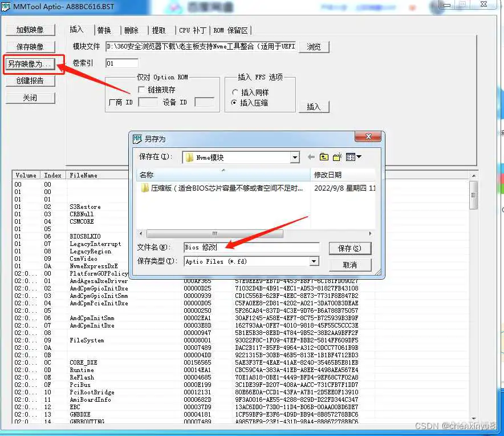The image size is (504, 436).
Task: Open the view options dropdown arrow
Action: click(x=358, y=156)
